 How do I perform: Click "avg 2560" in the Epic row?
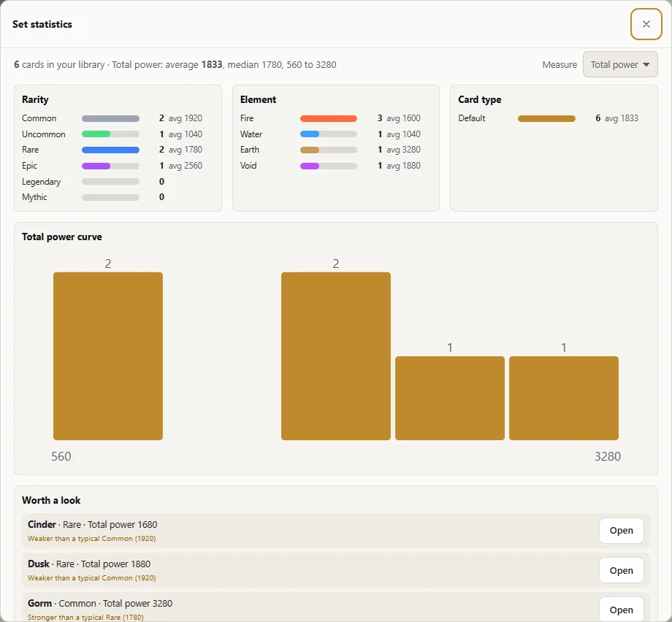[x=185, y=165]
